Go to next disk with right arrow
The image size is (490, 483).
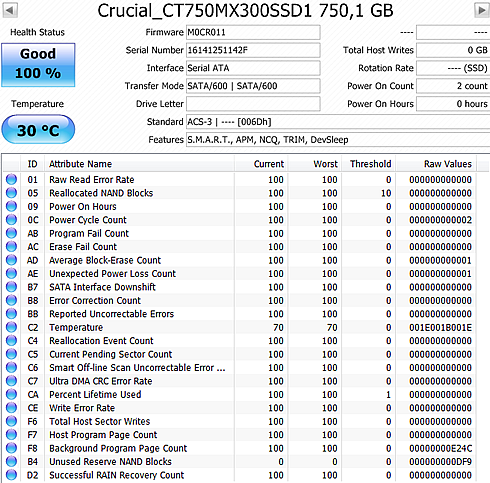[x=482, y=10]
